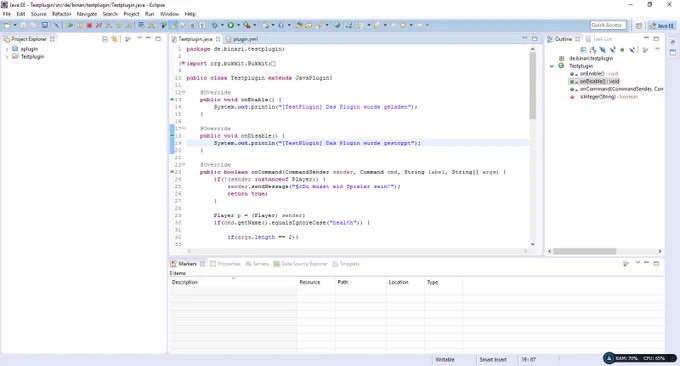Viewport: 680px width, 366px height.
Task: Open the Source menu
Action: point(38,14)
